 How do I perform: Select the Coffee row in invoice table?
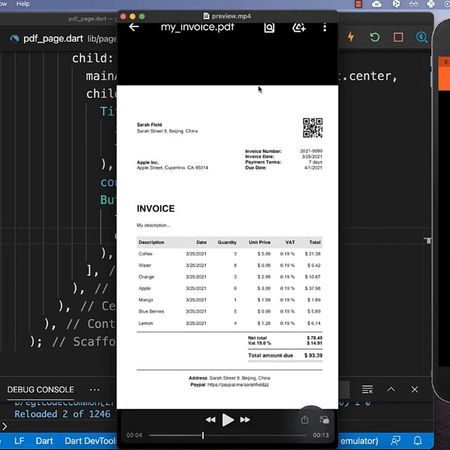tap(229, 254)
